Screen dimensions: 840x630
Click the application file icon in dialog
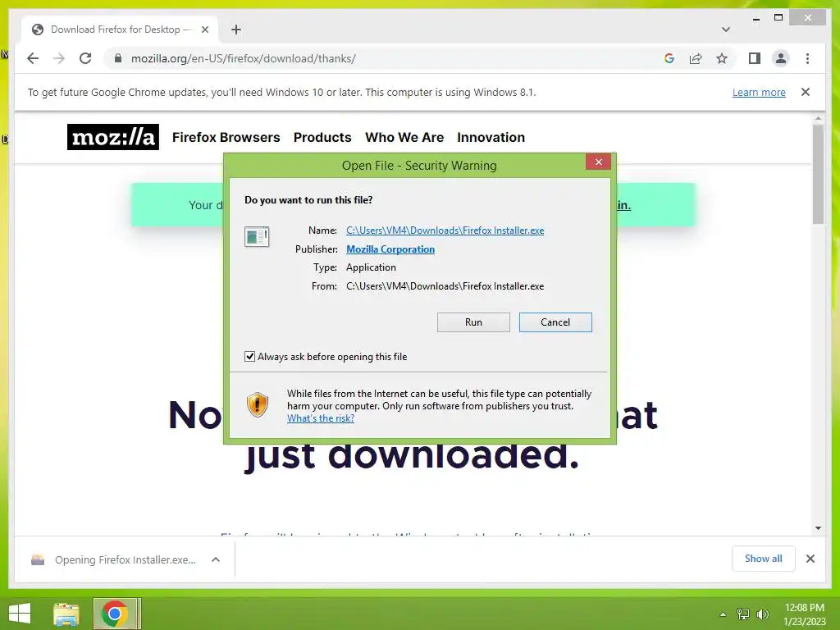257,236
